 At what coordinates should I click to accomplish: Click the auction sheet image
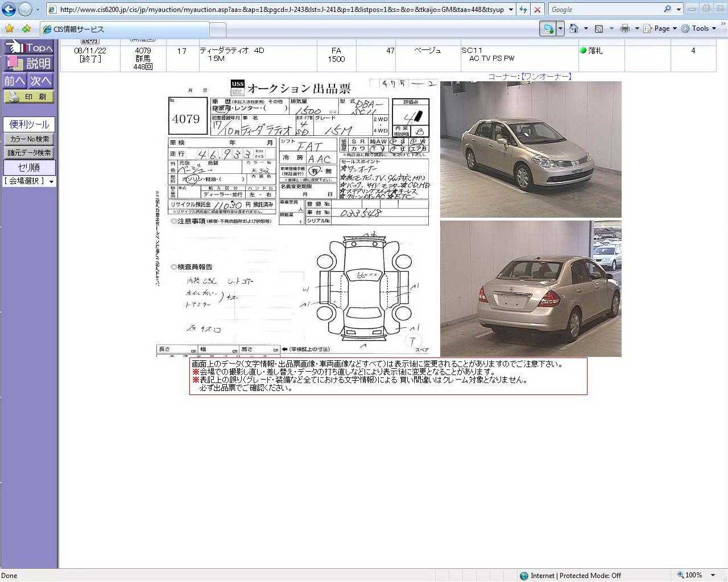(297, 218)
